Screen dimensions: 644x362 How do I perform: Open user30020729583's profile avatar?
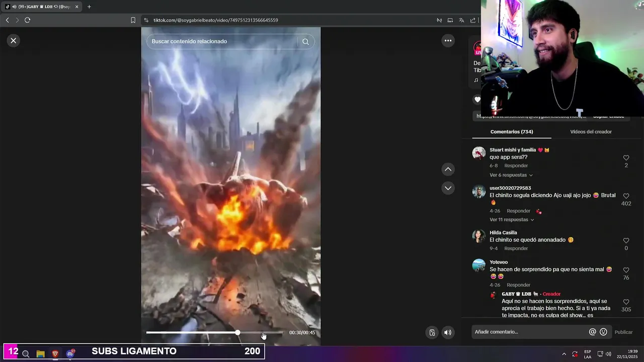point(479,192)
